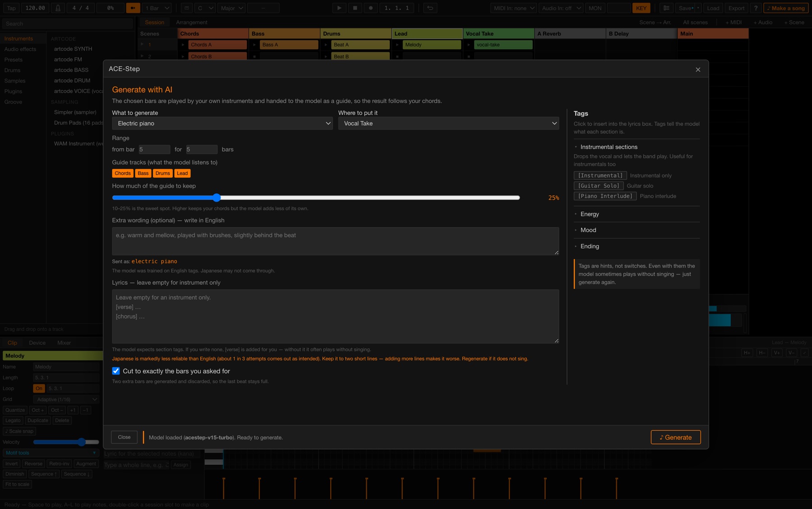812x509 pixels.
Task: Toggle the Lead guide track chip
Action: pyautogui.click(x=182, y=173)
